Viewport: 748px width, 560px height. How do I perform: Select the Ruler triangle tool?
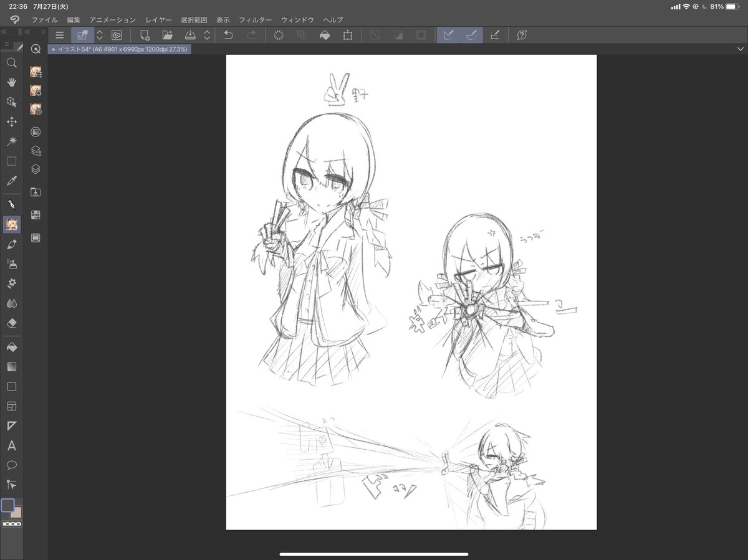(11, 426)
